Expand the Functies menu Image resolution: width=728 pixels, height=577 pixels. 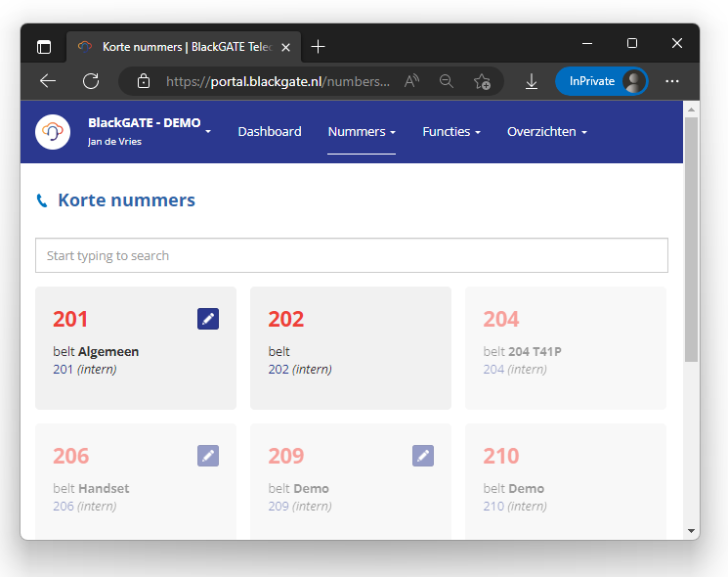pos(451,131)
